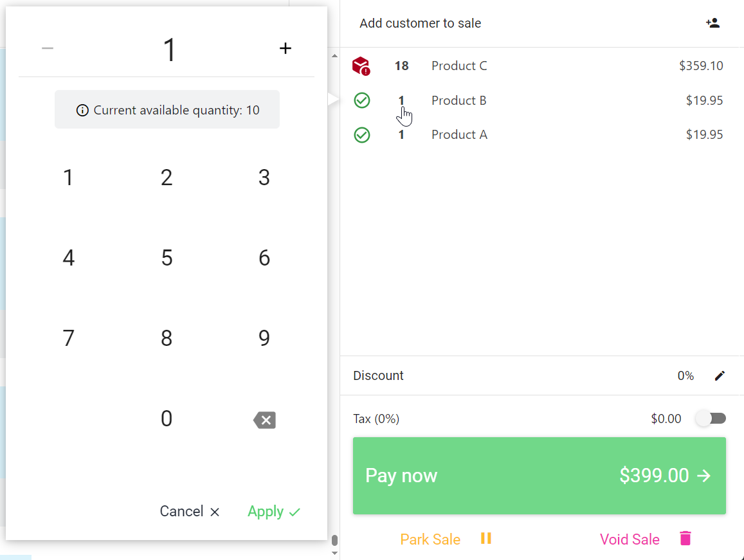
Task: Click the red out-of-stock box icon for Product C
Action: click(361, 66)
